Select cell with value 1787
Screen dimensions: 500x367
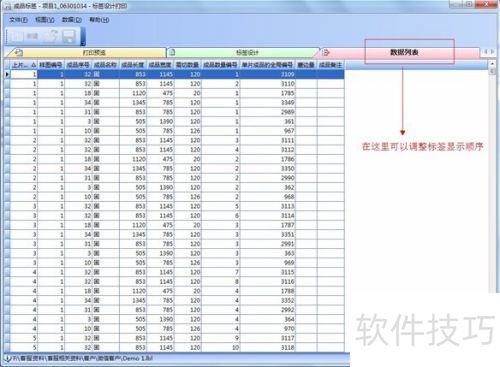268,225
